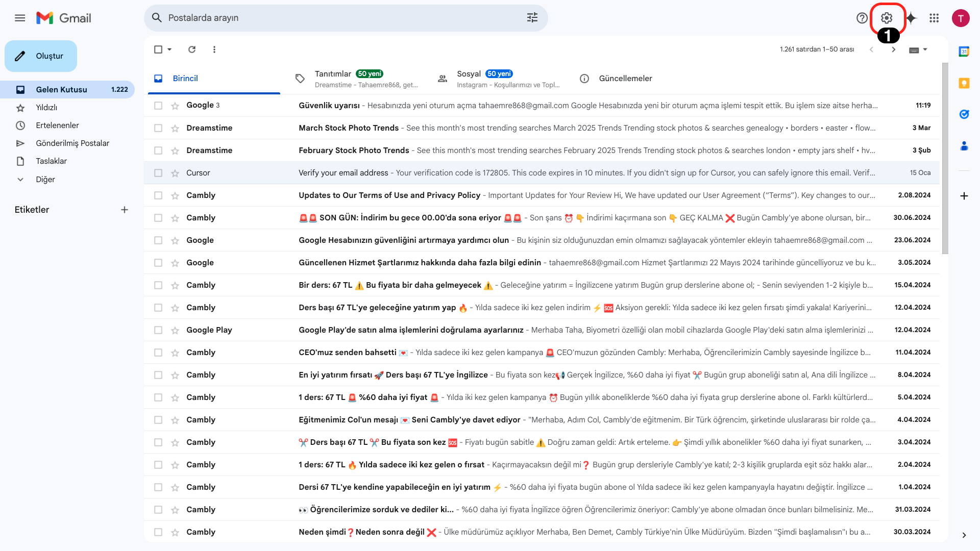Get add-ons with plus icon
The height and width of the screenshot is (551, 980).
click(x=964, y=196)
